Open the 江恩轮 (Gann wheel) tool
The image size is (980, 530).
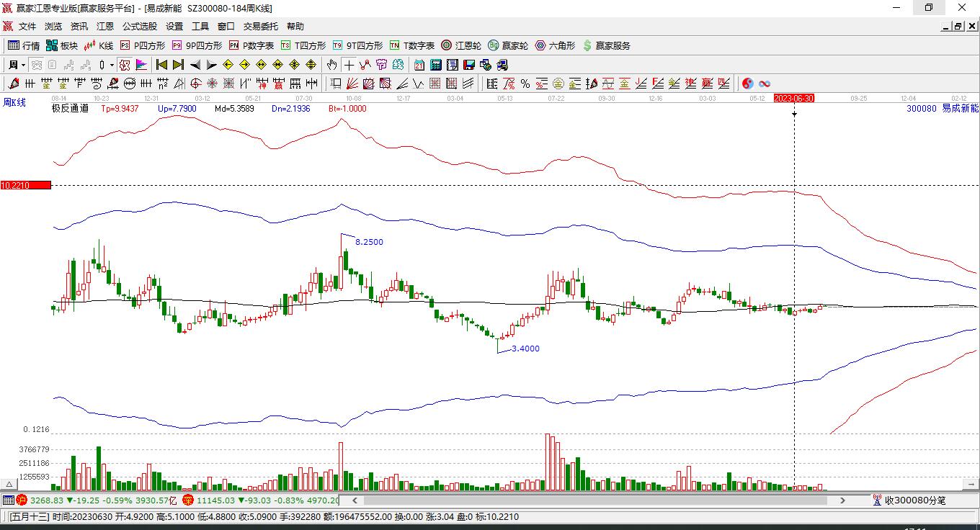click(461, 45)
